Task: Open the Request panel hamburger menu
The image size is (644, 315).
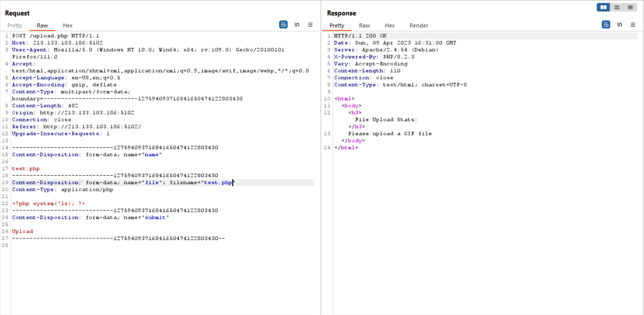Action: click(310, 25)
